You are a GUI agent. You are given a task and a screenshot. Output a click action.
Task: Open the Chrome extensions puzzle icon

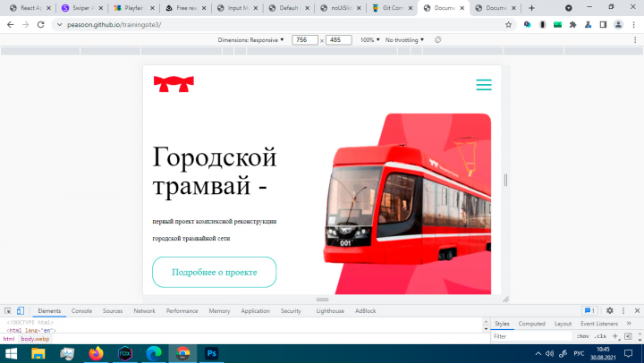tap(572, 25)
